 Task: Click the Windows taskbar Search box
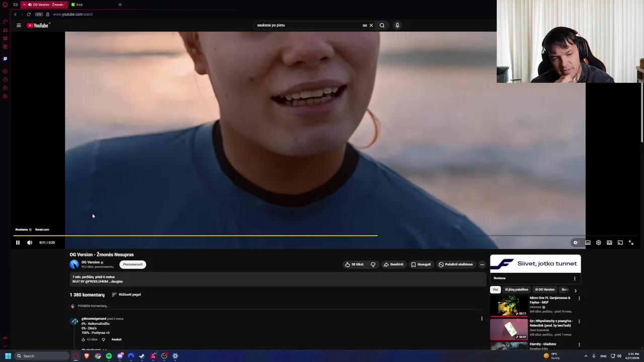pyautogui.click(x=42, y=356)
